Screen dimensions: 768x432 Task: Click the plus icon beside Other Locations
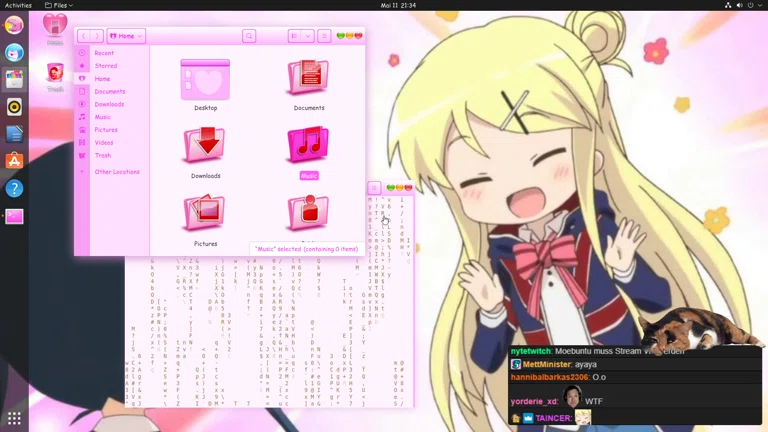(82, 171)
